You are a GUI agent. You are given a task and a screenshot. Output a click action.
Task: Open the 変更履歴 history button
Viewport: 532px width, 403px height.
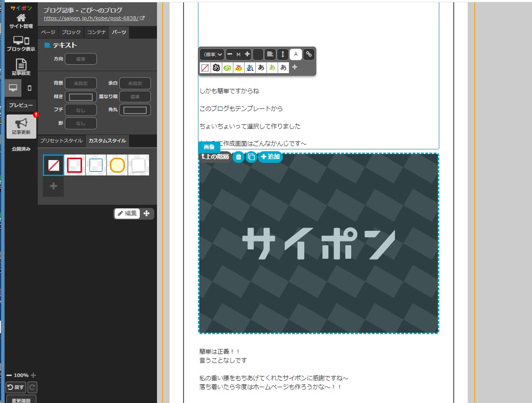click(21, 400)
